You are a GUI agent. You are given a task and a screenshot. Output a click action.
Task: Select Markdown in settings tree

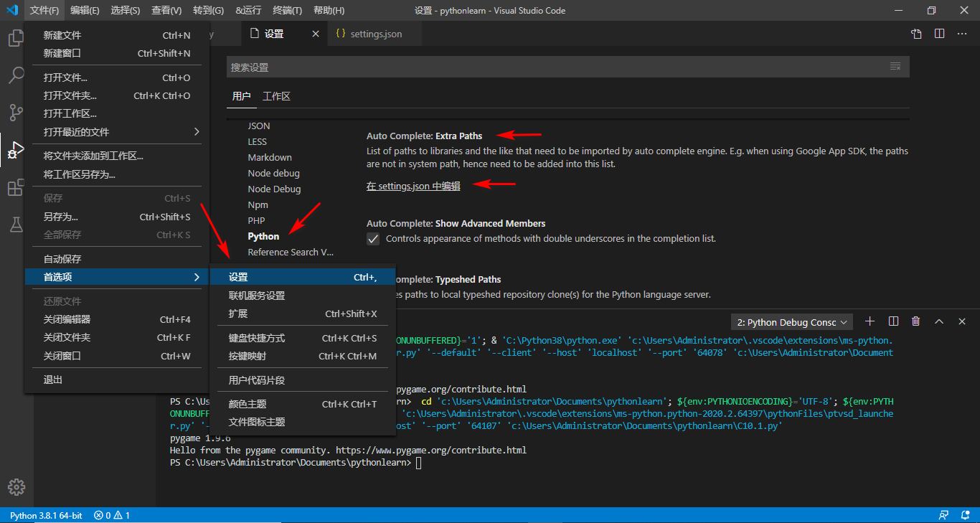point(270,157)
